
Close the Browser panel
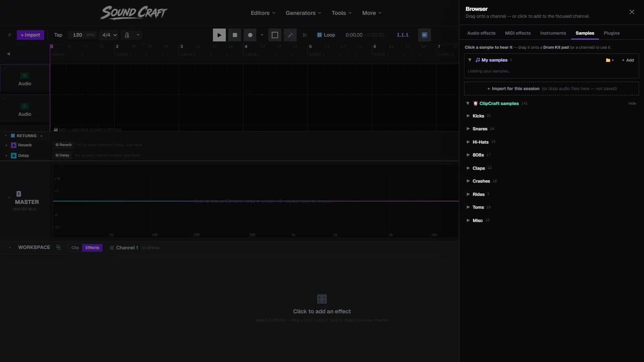pos(632,12)
